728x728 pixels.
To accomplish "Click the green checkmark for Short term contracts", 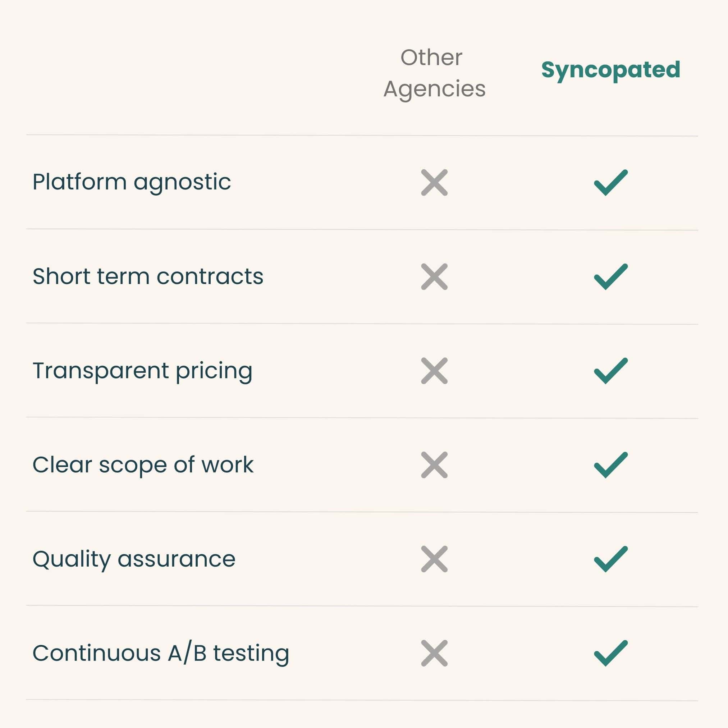I will tap(610, 277).
